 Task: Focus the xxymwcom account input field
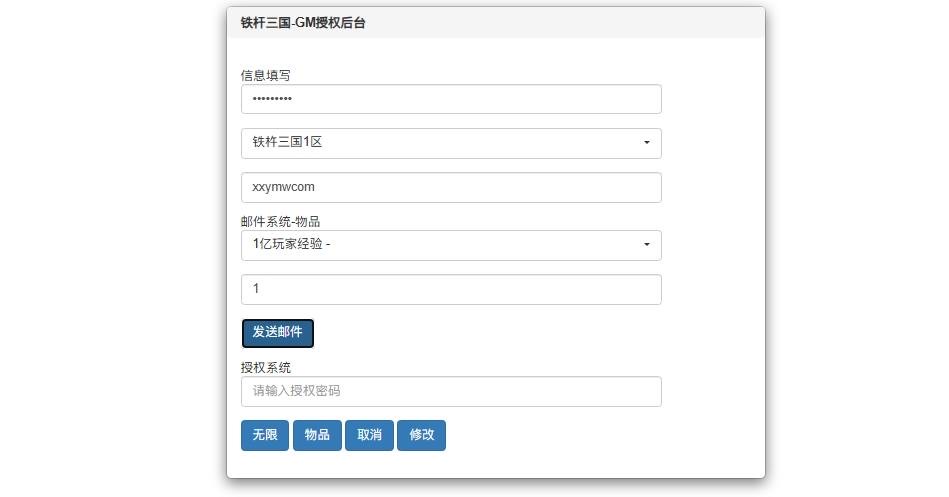[450, 187]
